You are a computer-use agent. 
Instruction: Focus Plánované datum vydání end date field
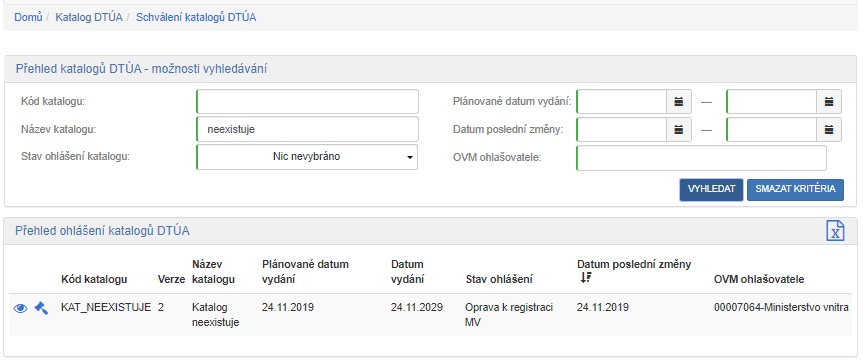[772, 102]
